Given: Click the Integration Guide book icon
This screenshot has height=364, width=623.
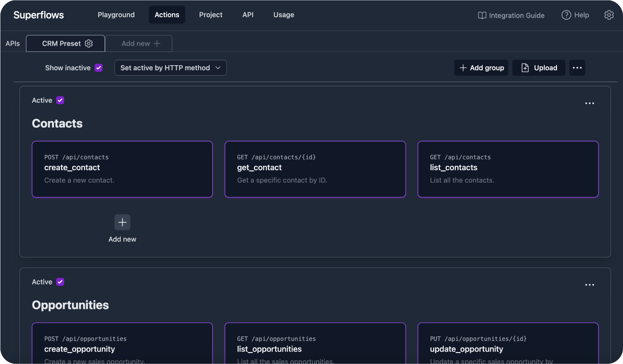Looking at the screenshot, I should [x=481, y=15].
